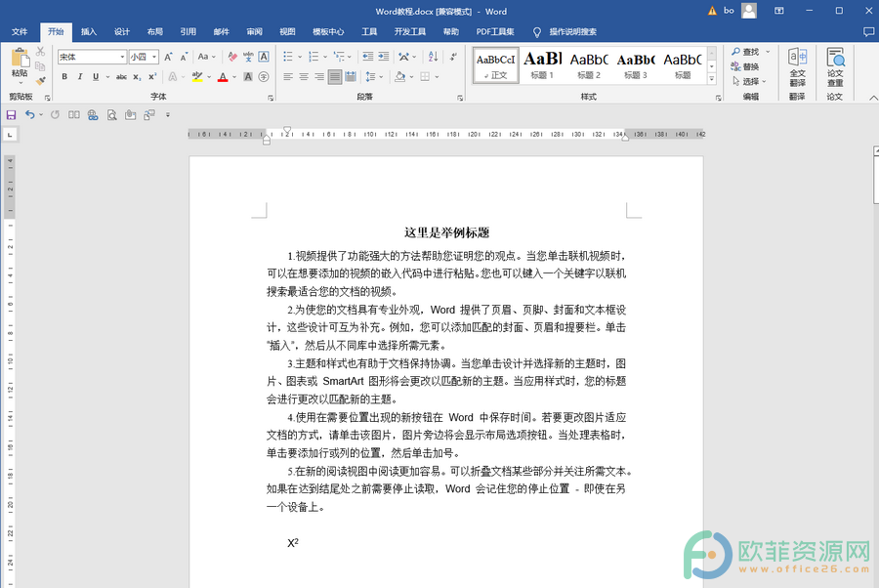Viewport: 879px width, 588px height.
Task: Switch to the PDF工具集 tab
Action: click(x=495, y=32)
